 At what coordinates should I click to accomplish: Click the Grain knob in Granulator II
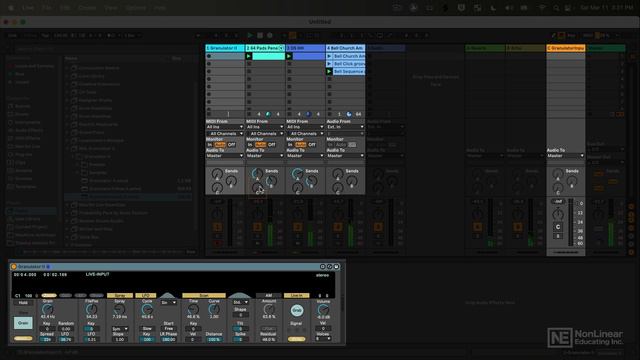pos(48,309)
